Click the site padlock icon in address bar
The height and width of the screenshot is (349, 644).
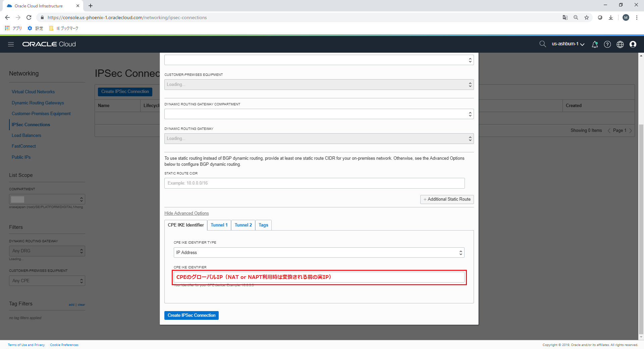pyautogui.click(x=42, y=17)
